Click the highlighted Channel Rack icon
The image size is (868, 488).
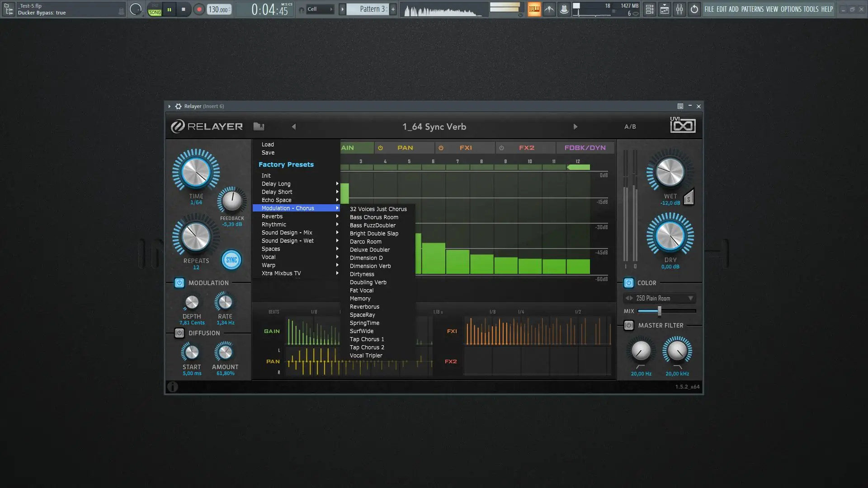tap(534, 9)
